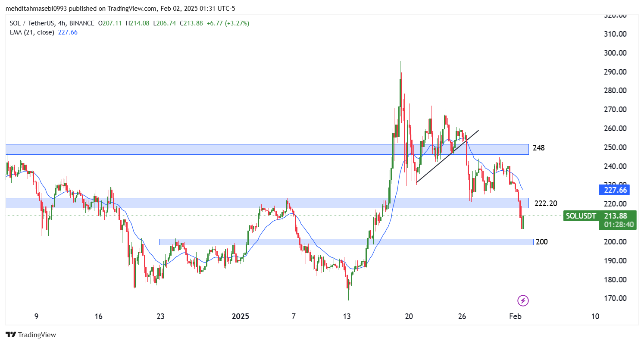
Task: Click the publisher line mehditahmasebi0993 at top
Action: [x=120, y=8]
